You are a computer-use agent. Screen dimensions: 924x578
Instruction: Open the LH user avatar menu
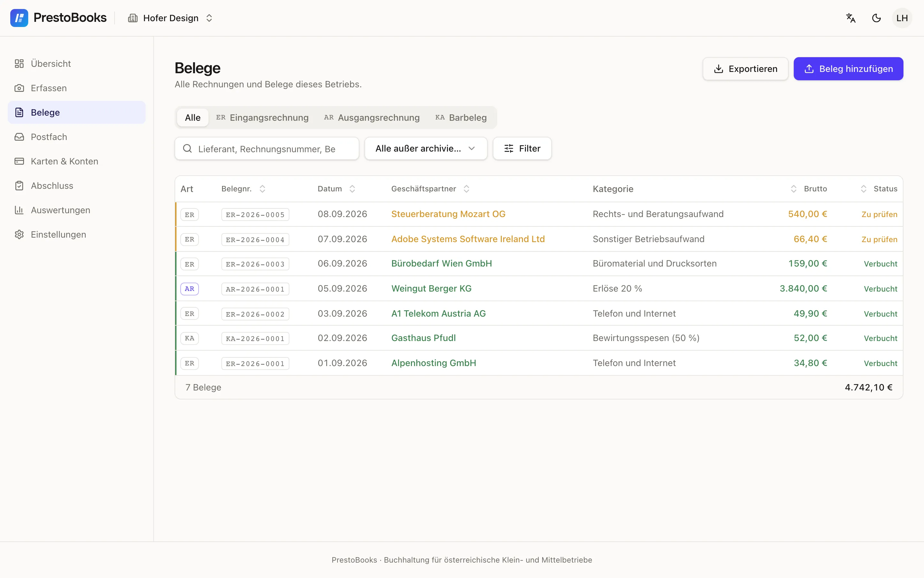[902, 18]
